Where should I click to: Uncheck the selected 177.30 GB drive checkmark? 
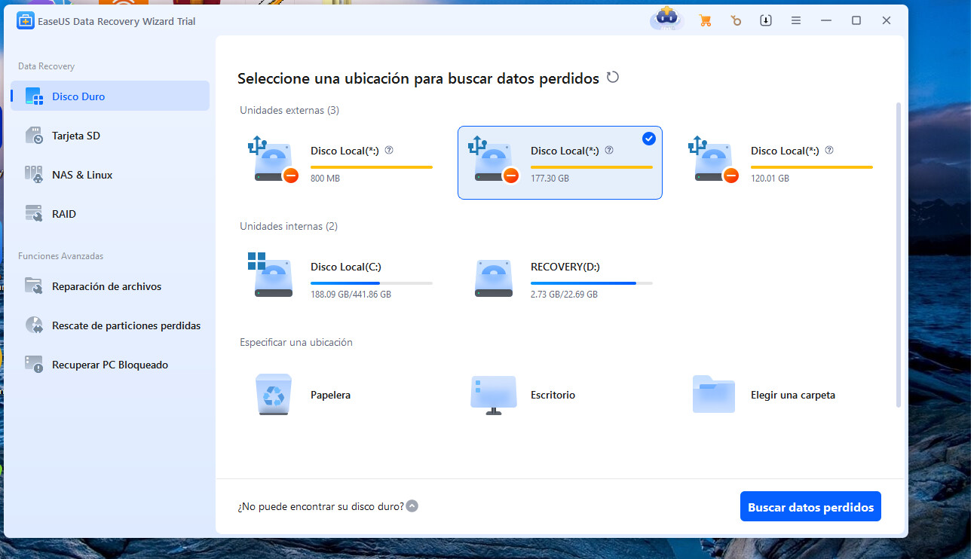(648, 139)
